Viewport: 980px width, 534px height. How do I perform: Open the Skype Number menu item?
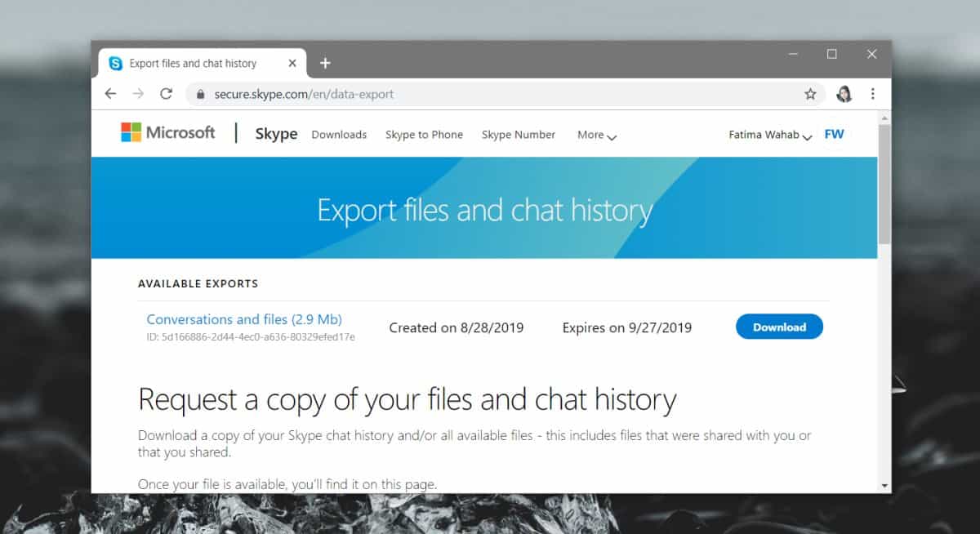click(x=519, y=135)
